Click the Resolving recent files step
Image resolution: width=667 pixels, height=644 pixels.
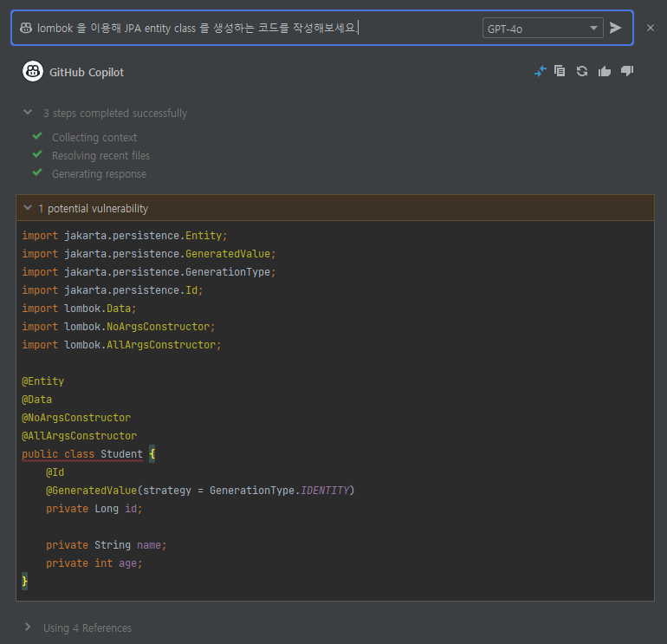[100, 156]
